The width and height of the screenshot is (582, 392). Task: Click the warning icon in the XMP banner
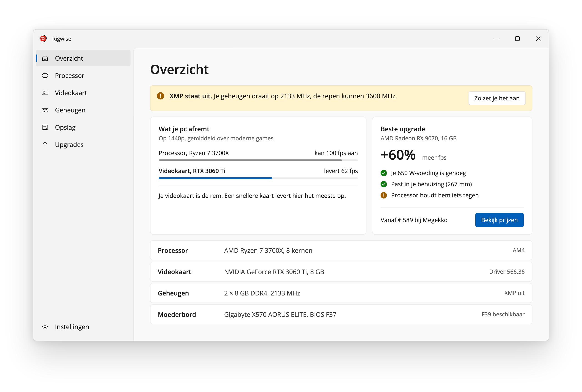pyautogui.click(x=160, y=96)
